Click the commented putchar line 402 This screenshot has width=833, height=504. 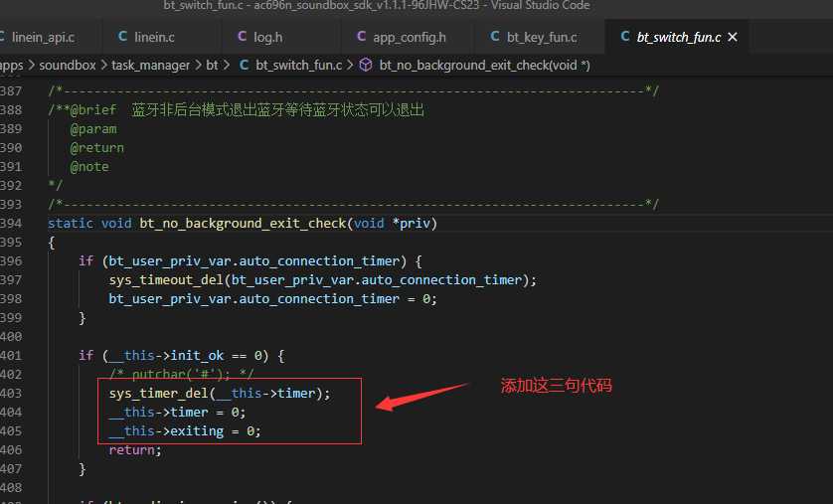(x=181, y=375)
